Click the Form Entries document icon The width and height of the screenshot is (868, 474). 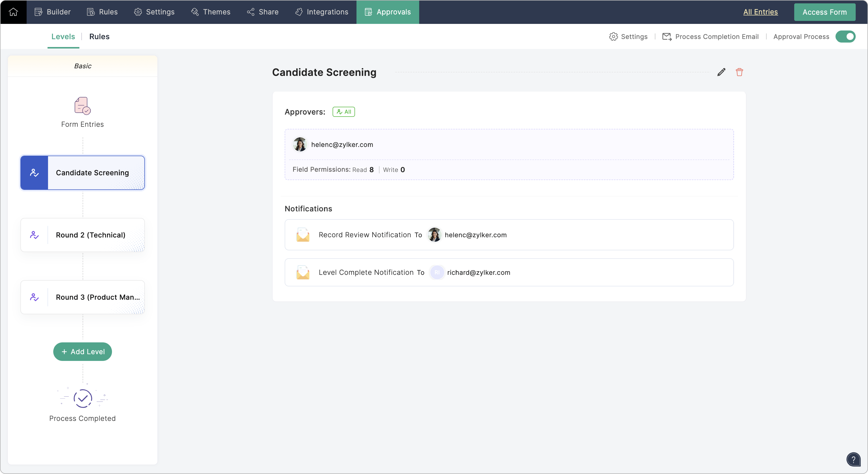point(82,106)
